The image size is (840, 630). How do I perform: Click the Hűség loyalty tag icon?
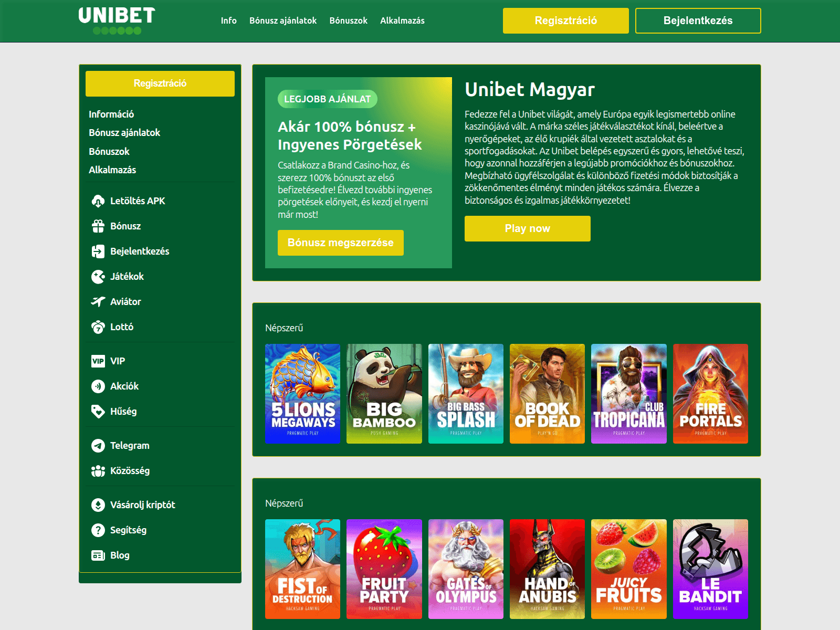(x=98, y=412)
